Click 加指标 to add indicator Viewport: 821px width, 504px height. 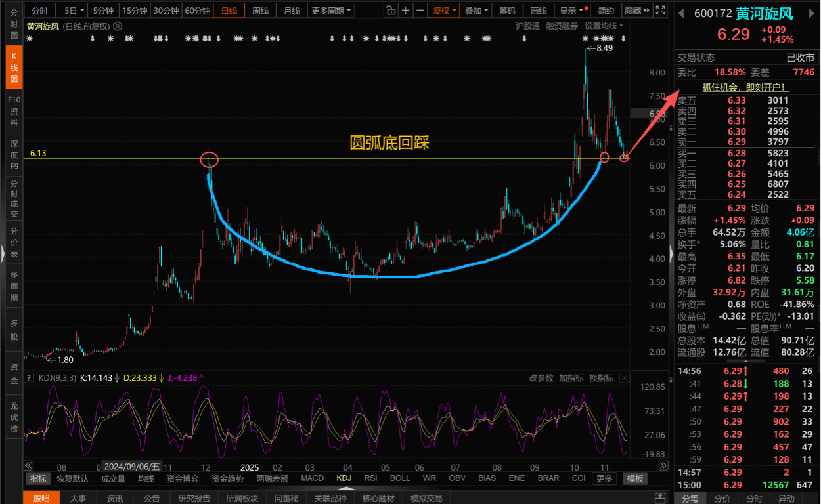pos(571,378)
